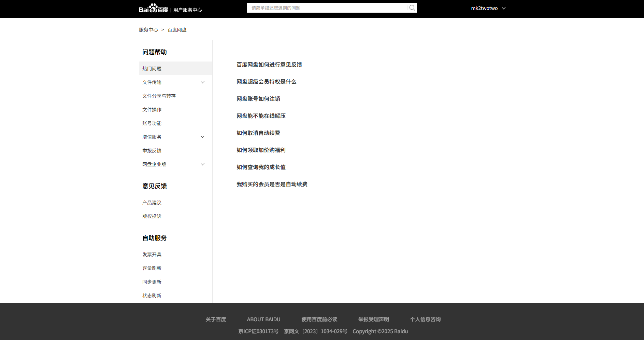This screenshot has width=644, height=340.
Task: Click the search magnifier icon
Action: (x=412, y=8)
